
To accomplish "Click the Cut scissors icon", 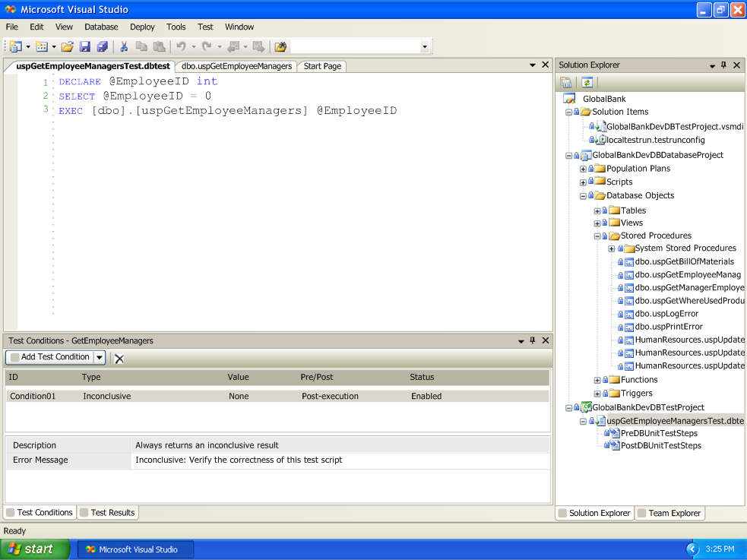I will click(124, 46).
